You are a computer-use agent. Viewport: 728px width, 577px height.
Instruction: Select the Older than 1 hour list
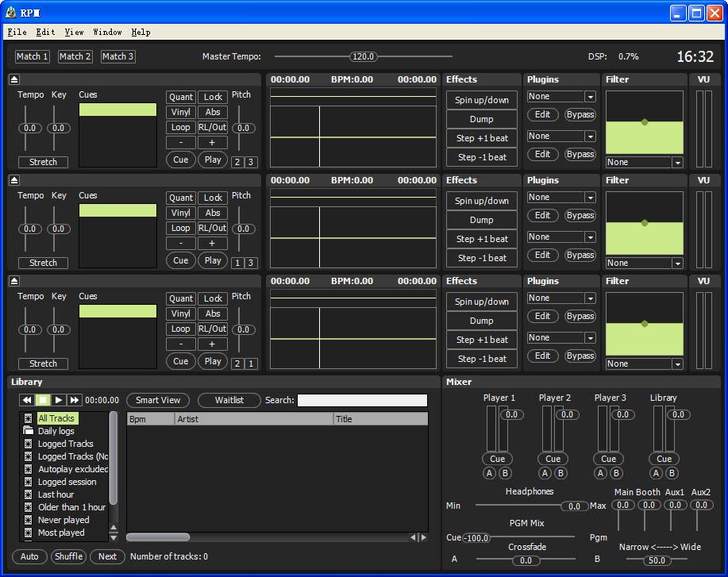tap(71, 507)
